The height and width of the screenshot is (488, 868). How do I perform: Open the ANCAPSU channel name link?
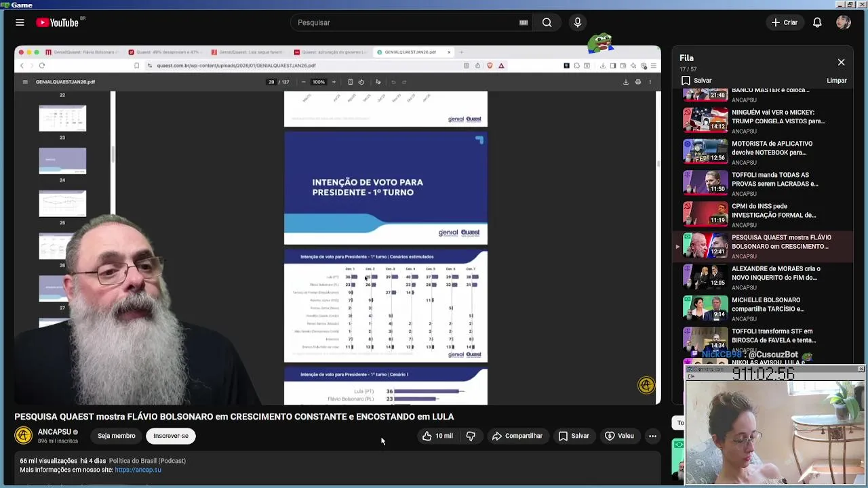coord(54,432)
